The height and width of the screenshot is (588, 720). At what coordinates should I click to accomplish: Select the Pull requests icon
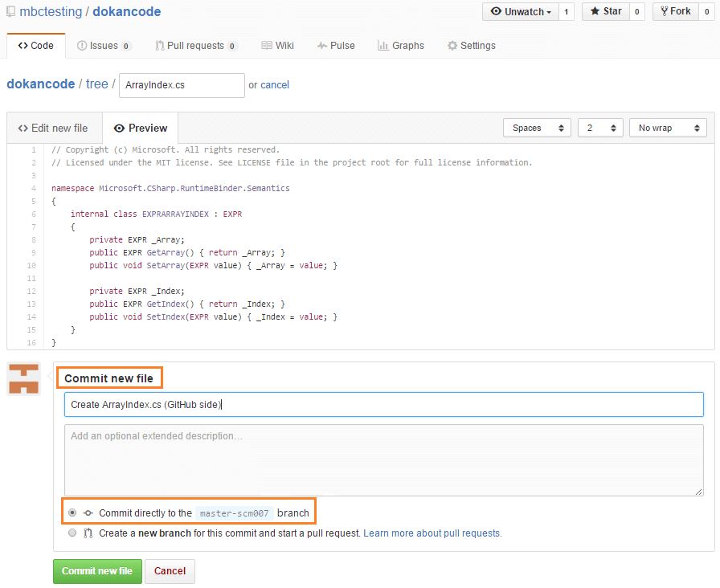click(159, 46)
